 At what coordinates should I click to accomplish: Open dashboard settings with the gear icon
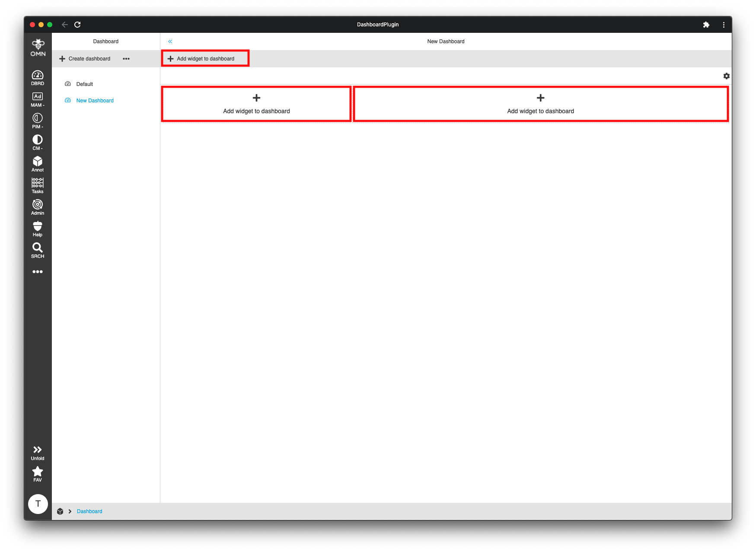pos(727,76)
